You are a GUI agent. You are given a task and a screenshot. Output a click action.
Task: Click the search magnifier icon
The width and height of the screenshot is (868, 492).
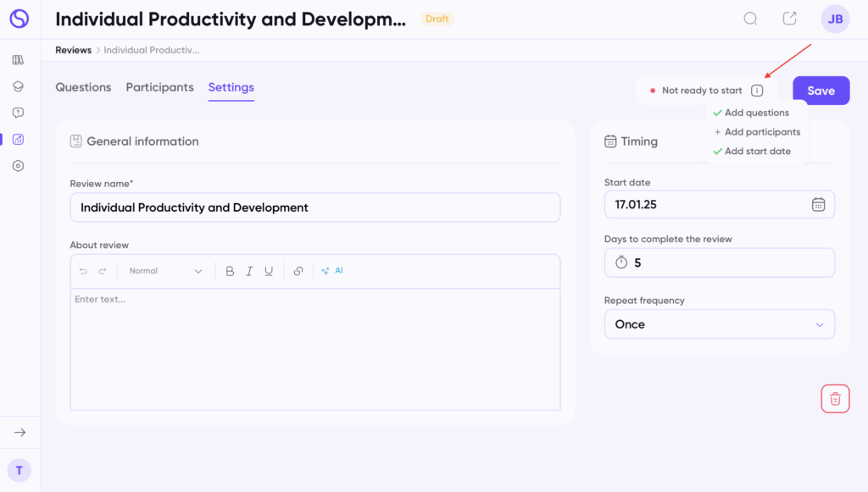pos(750,19)
